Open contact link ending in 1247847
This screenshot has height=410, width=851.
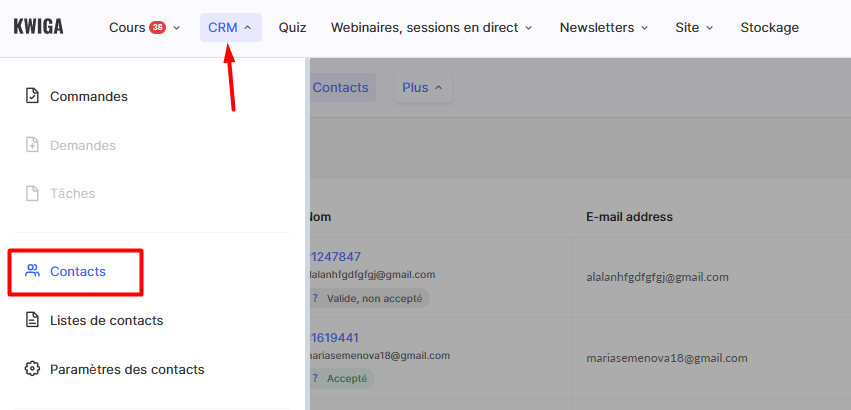(x=336, y=256)
